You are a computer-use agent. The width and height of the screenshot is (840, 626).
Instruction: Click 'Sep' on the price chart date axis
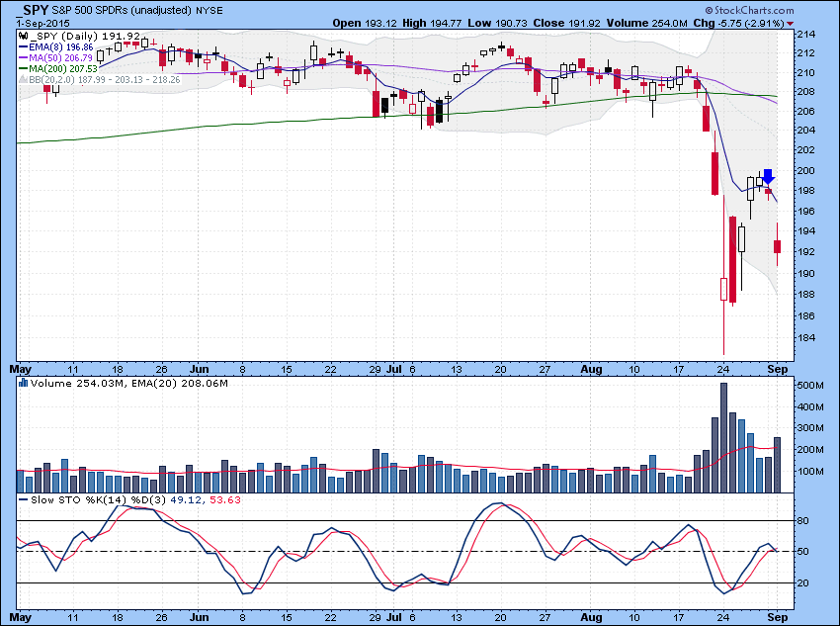(x=778, y=369)
